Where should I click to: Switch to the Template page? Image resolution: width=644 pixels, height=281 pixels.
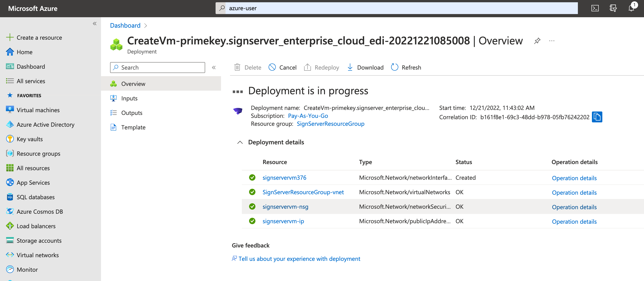pyautogui.click(x=133, y=127)
